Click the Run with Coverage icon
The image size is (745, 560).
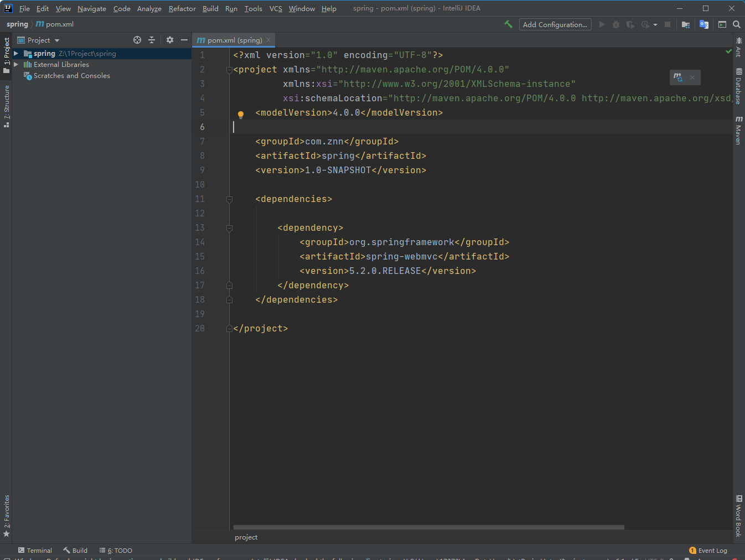point(630,24)
